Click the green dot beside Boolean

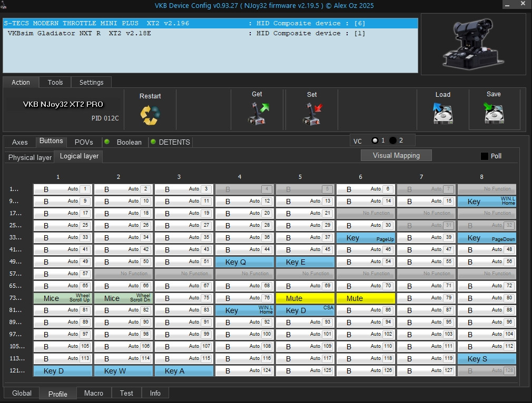coord(106,142)
